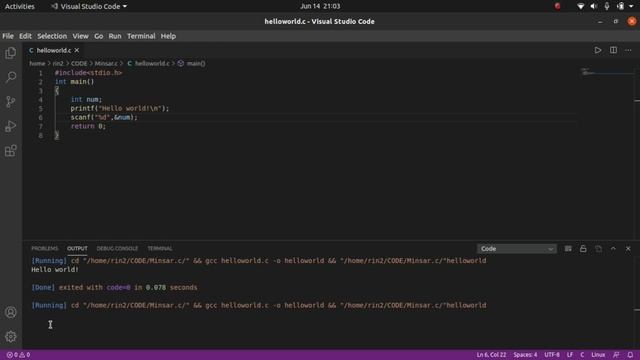Switch to the Problems tab
This screenshot has height=360, width=640.
[x=44, y=249]
